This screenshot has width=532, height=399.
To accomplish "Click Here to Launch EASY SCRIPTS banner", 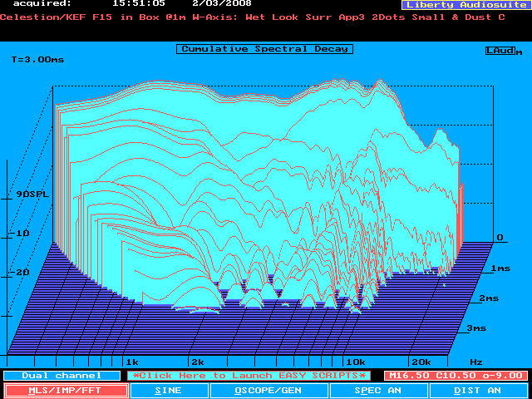I will [x=249, y=376].
